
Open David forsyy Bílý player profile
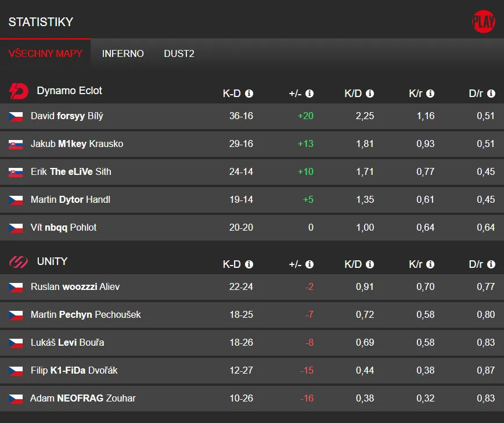(67, 116)
